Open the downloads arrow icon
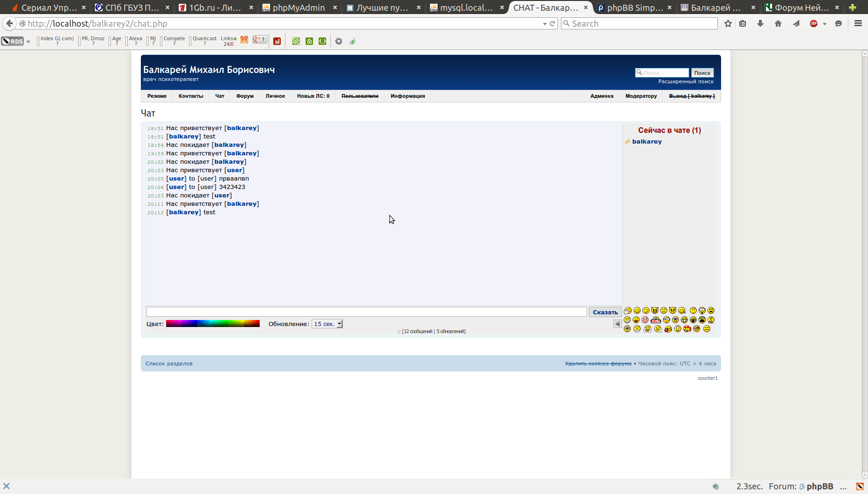 click(760, 23)
